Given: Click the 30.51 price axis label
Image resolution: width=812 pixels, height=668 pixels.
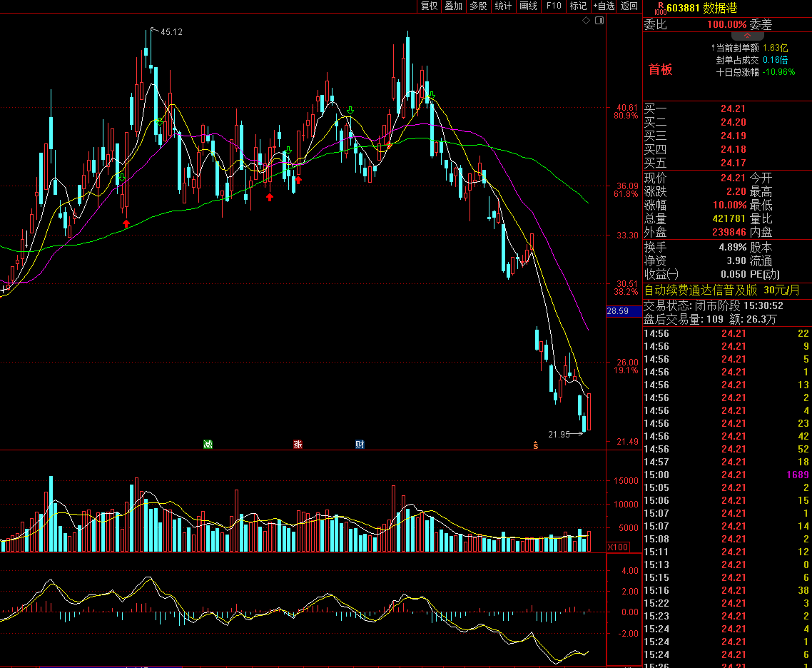Looking at the screenshot, I should (x=626, y=284).
